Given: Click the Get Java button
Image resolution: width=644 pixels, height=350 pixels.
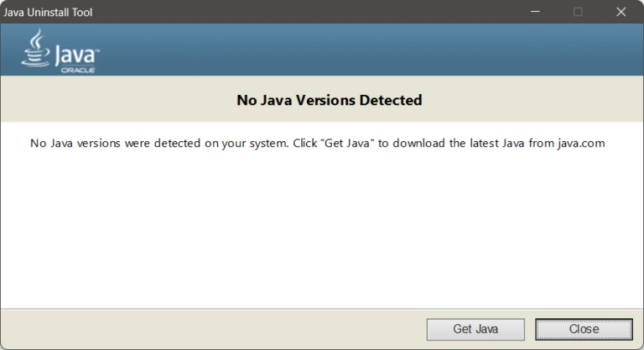Looking at the screenshot, I should 475,329.
